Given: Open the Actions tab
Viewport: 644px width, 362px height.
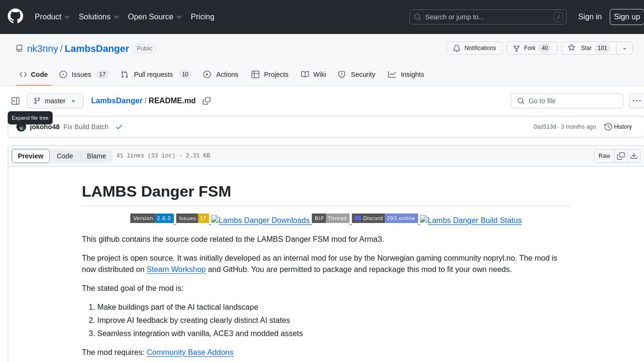Looking at the screenshot, I should pos(221,74).
